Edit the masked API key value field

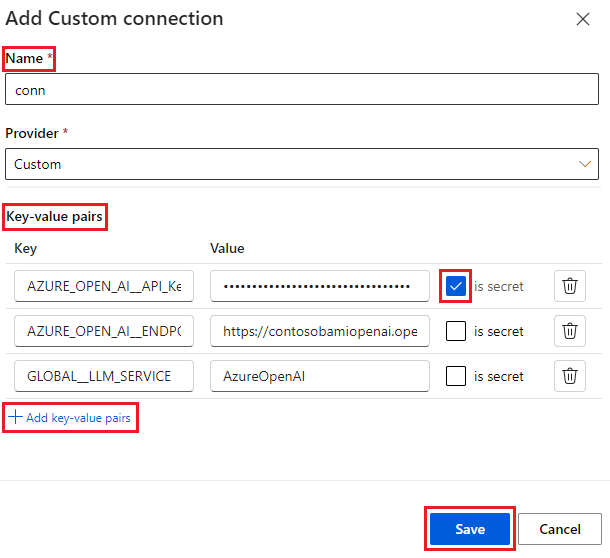coord(320,286)
